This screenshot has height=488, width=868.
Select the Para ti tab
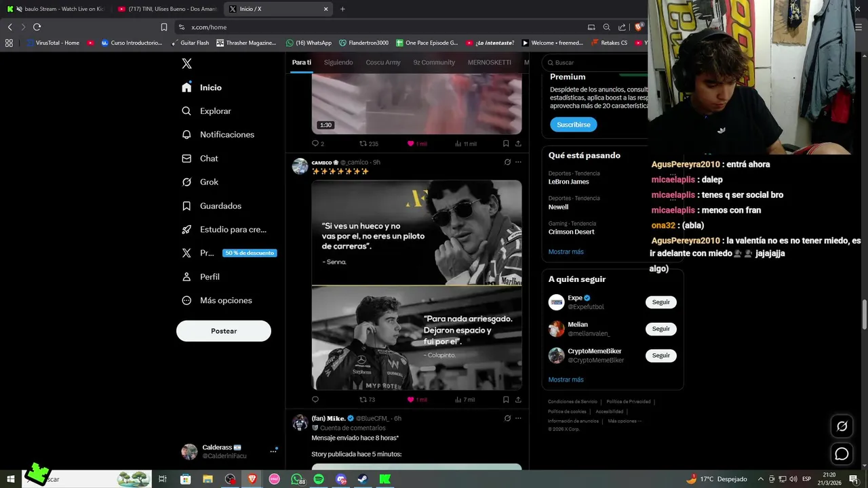(x=301, y=62)
